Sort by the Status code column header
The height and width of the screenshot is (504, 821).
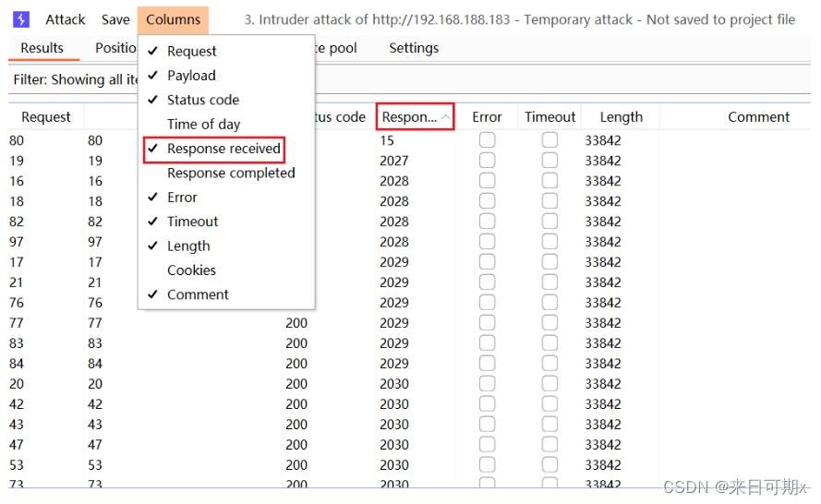pyautogui.click(x=341, y=116)
